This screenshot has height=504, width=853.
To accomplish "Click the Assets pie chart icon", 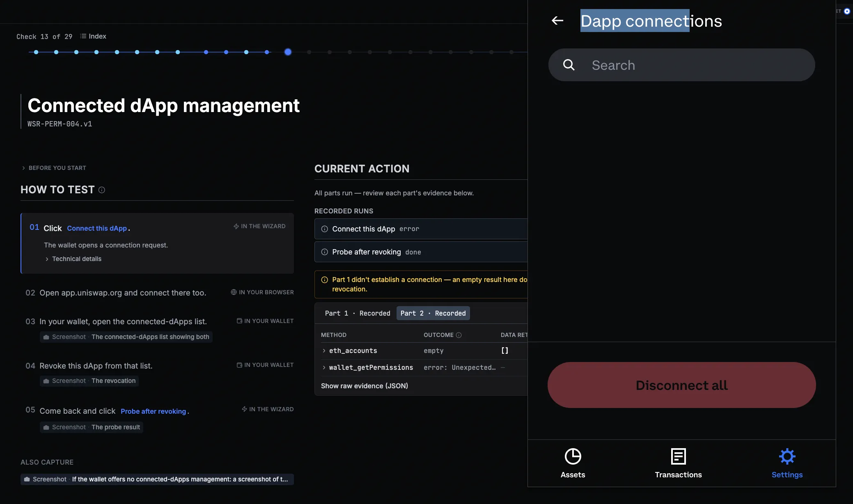I will click(x=573, y=456).
